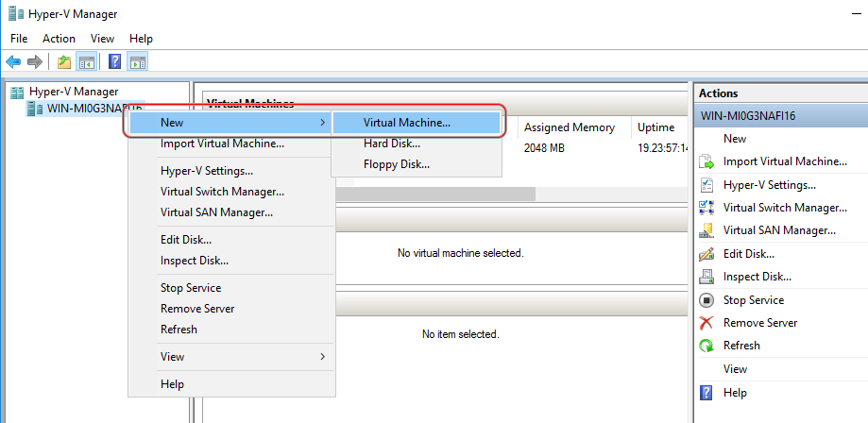
Task: Click Edit Disk... text in Actions pane
Action: pos(748,254)
